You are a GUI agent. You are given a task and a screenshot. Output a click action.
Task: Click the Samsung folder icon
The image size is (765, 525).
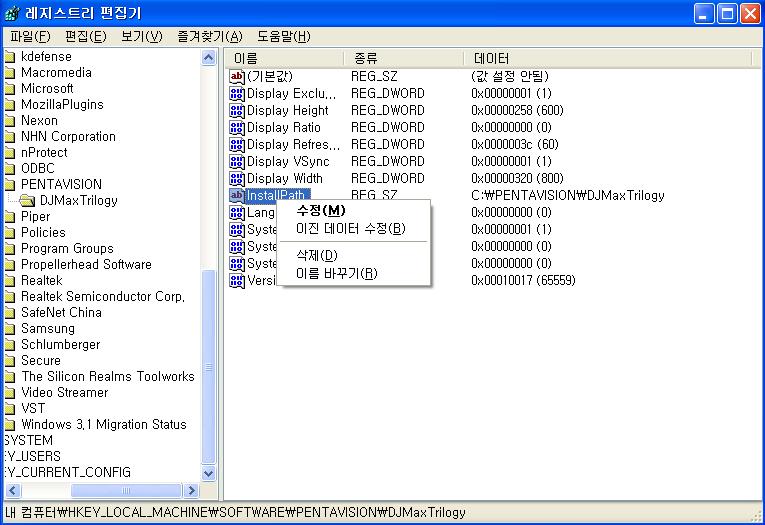(10, 329)
